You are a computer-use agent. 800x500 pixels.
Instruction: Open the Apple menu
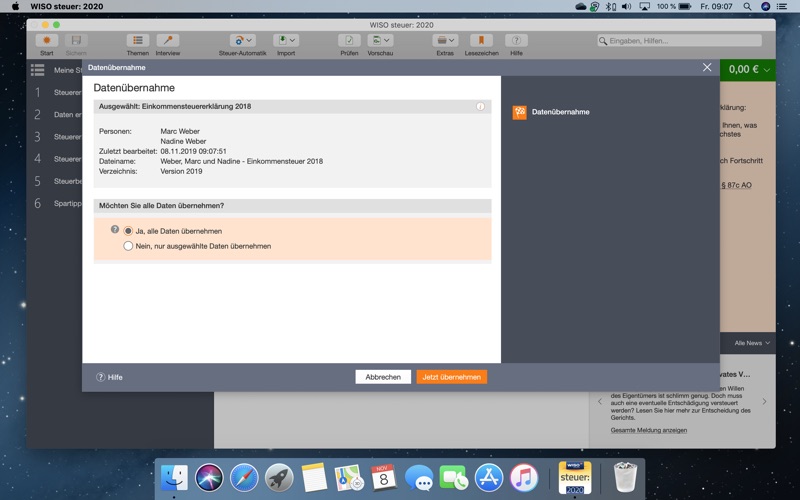tap(15, 6)
